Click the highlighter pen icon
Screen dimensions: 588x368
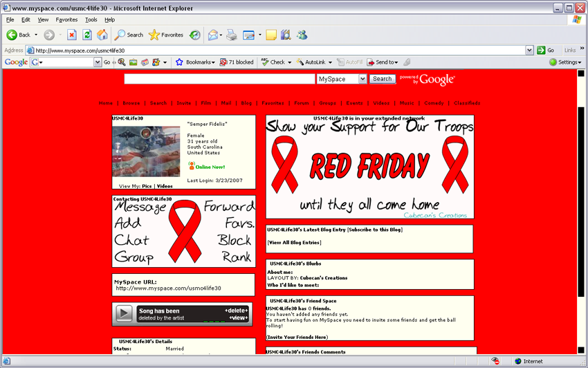pyautogui.click(x=407, y=62)
